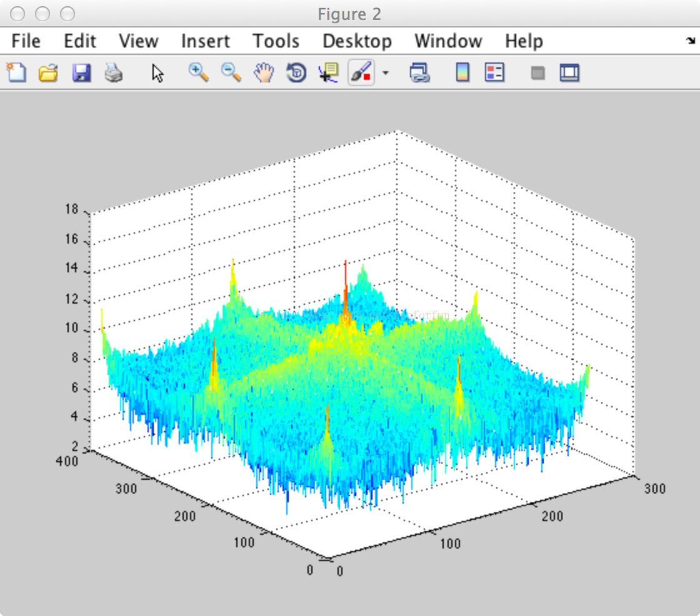Viewport: 700px width, 616px height.
Task: Open the Insert menu
Action: click(x=206, y=41)
